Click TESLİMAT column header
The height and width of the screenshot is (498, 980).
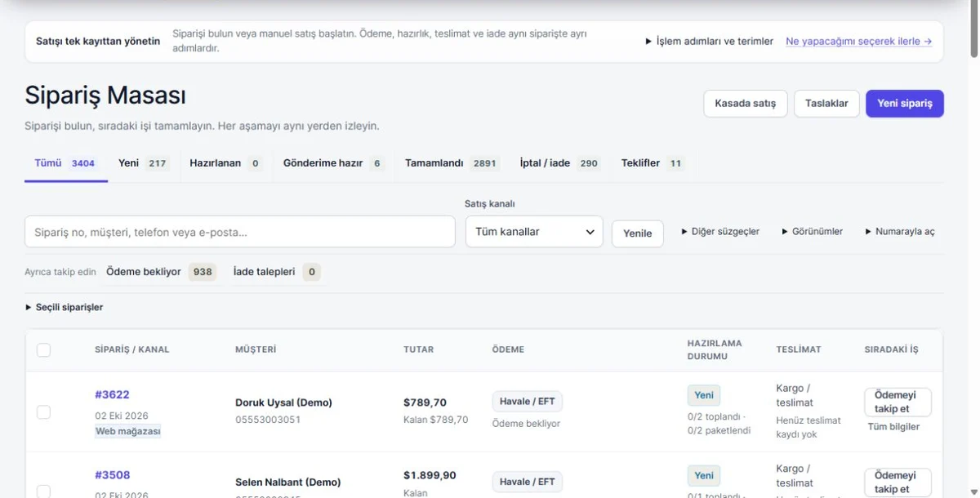(x=799, y=349)
